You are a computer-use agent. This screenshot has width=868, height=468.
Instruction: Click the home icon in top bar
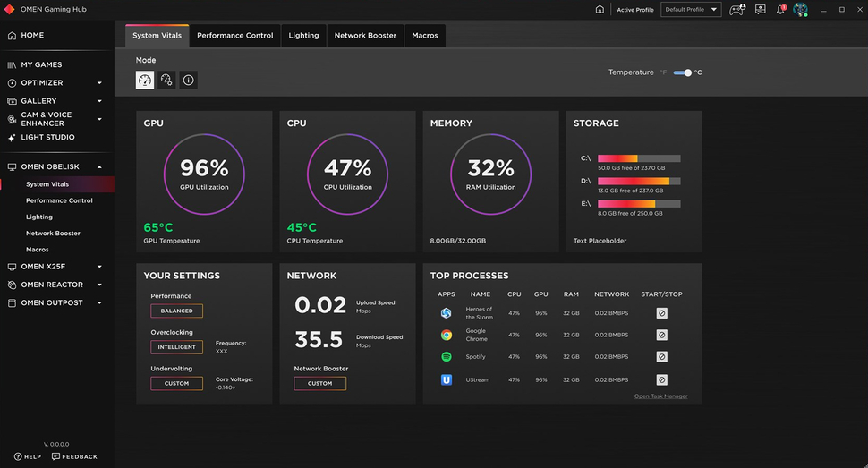(x=600, y=10)
